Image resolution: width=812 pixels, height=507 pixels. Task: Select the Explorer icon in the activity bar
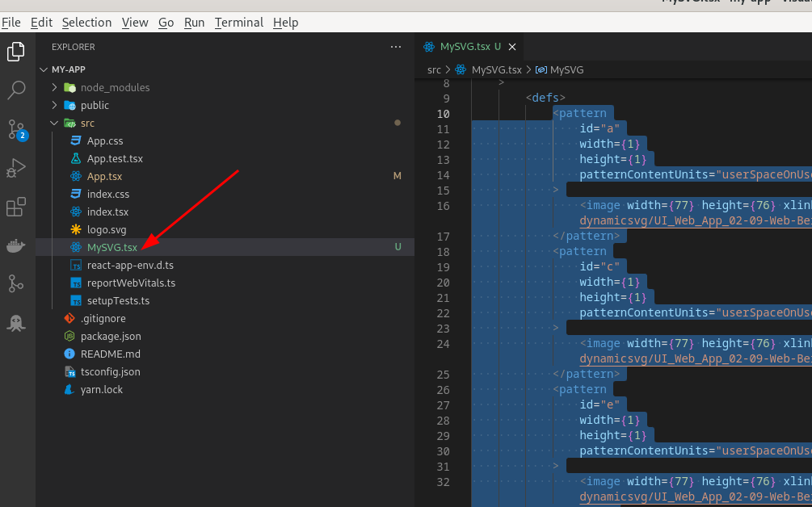pyautogui.click(x=16, y=50)
